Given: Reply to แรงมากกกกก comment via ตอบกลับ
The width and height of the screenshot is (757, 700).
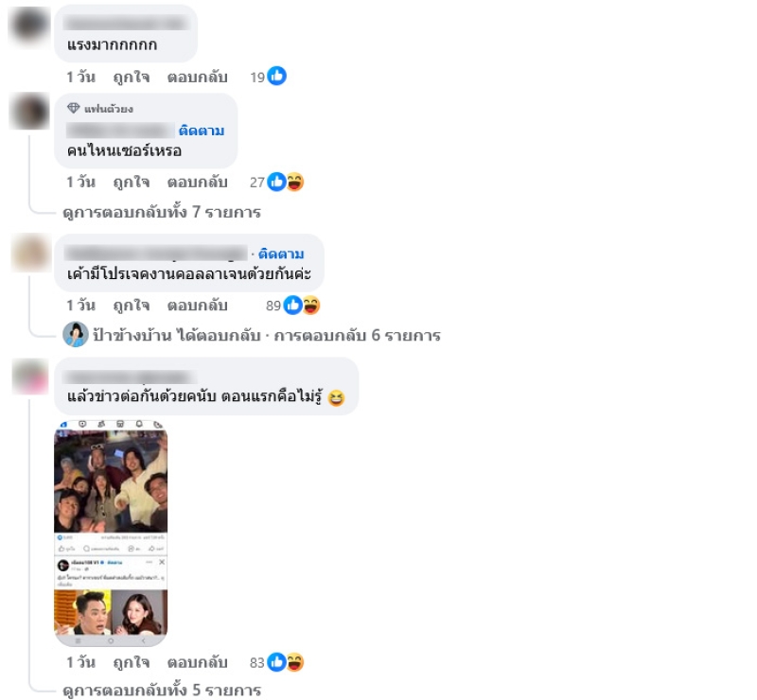Looking at the screenshot, I should (x=197, y=78).
